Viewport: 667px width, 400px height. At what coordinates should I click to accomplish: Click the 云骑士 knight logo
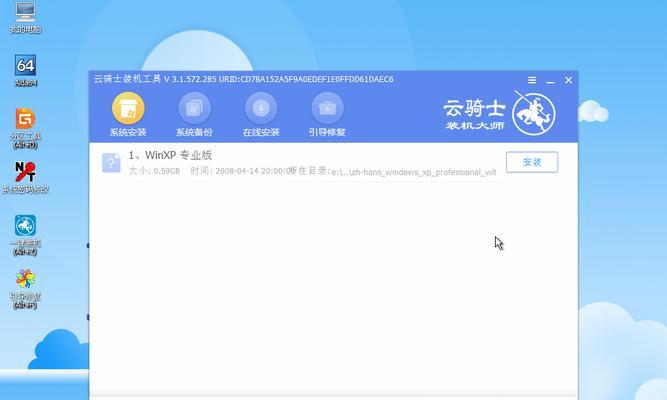coord(533,114)
